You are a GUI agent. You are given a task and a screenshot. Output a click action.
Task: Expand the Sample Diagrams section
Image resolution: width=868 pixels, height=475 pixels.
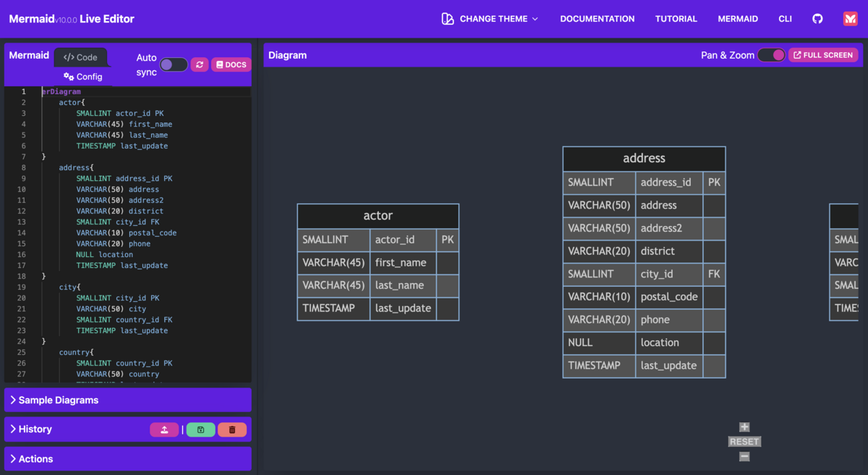pos(128,400)
